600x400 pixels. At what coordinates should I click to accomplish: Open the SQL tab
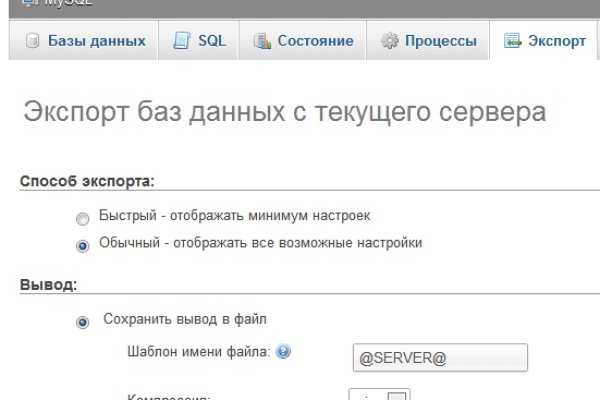coord(211,42)
